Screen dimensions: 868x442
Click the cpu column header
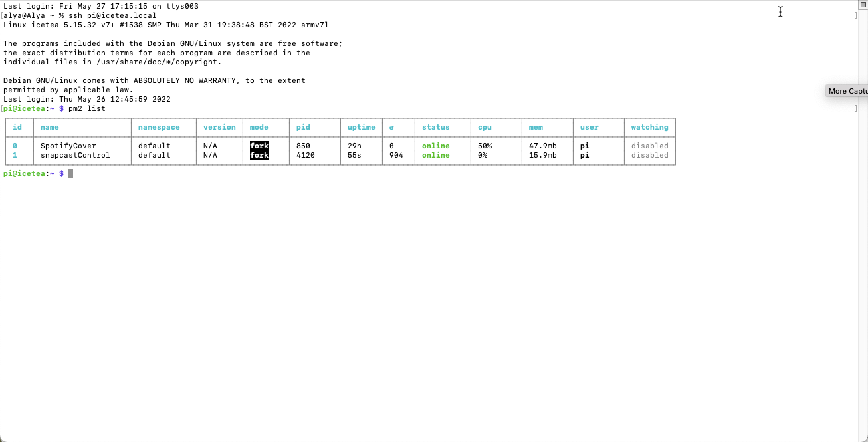pos(485,127)
